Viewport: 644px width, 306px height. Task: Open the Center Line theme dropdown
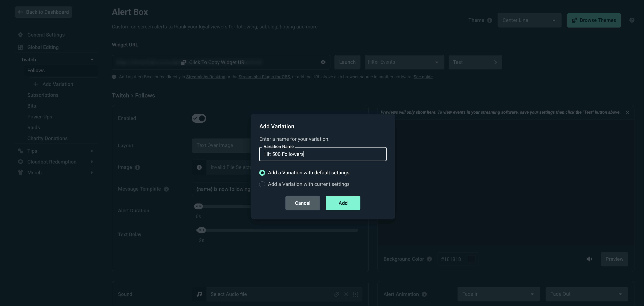click(529, 20)
